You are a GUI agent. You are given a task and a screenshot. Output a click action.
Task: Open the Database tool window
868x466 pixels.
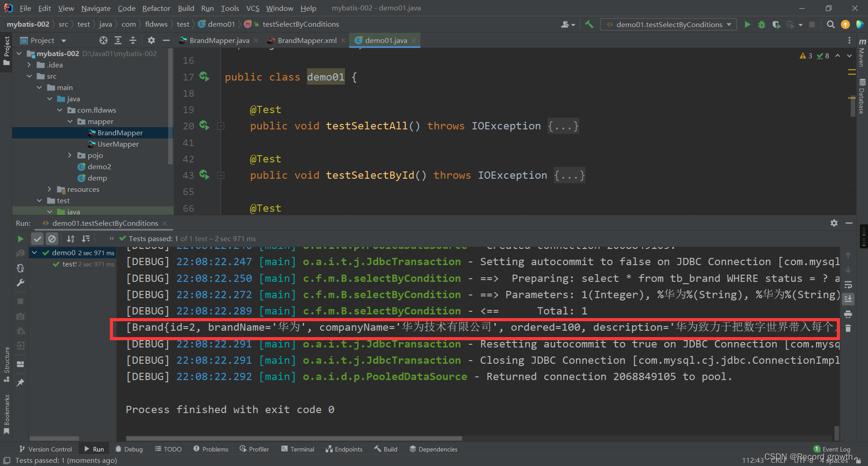point(862,96)
